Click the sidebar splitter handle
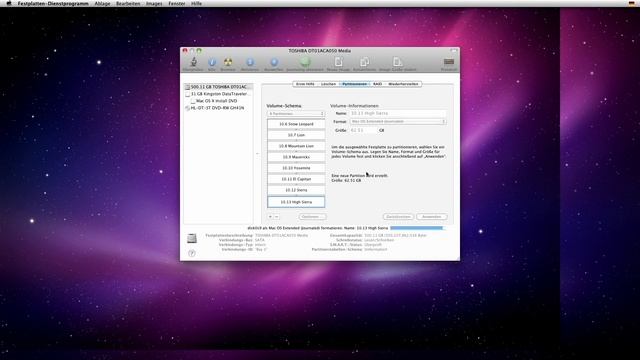 click(257, 154)
